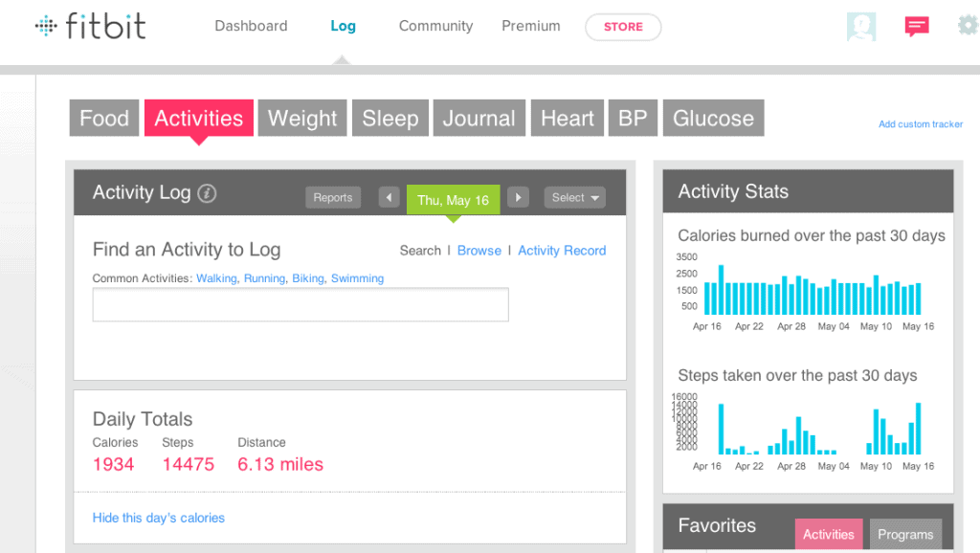Click the Fitbit logo icon
980x553 pixels.
click(x=46, y=26)
